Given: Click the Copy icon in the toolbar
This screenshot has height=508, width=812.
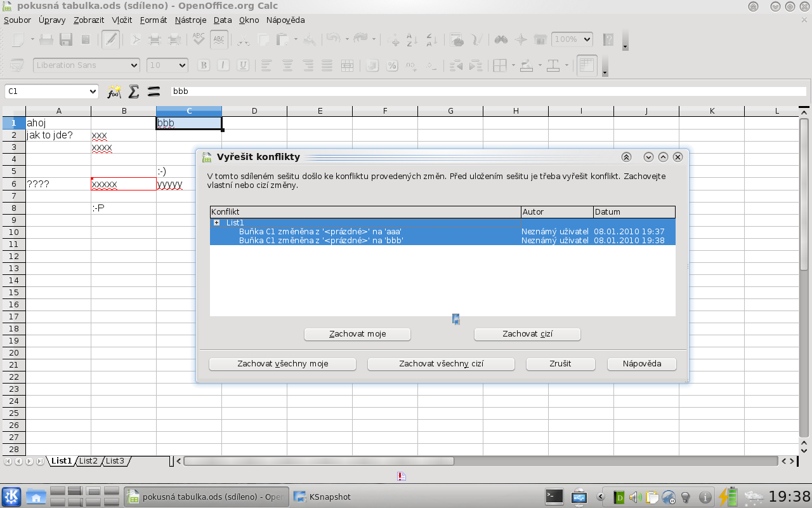Looking at the screenshot, I should (263, 39).
